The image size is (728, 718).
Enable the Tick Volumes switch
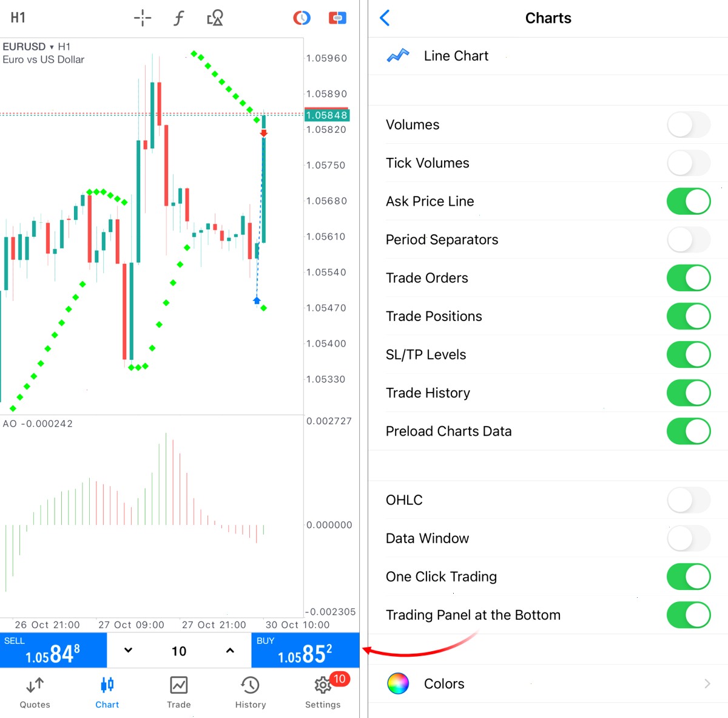point(689,163)
